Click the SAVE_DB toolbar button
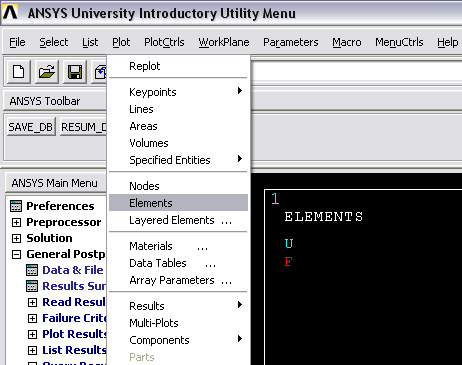This screenshot has width=462, height=365. click(x=31, y=127)
